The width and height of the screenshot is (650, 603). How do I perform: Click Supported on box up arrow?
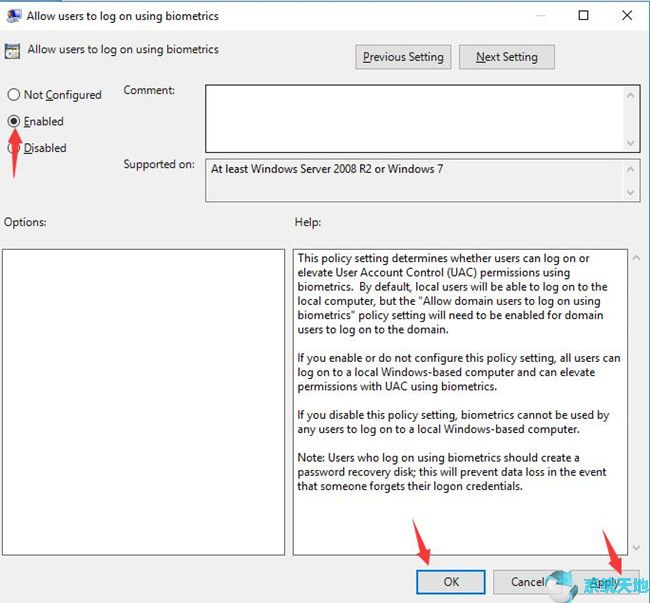(x=632, y=168)
